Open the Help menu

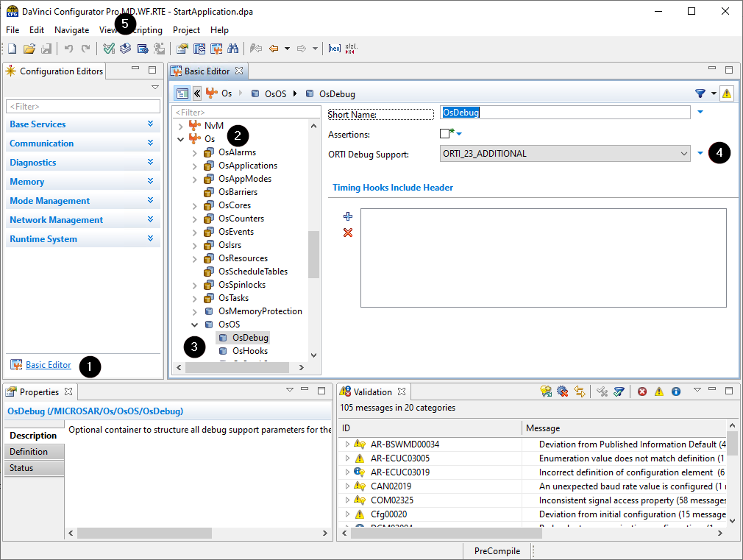(x=219, y=30)
